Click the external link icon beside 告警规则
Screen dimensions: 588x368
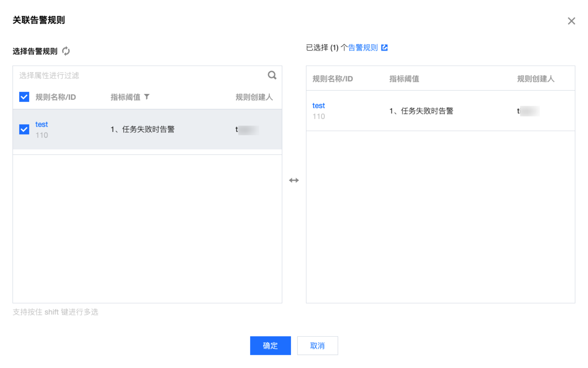384,48
